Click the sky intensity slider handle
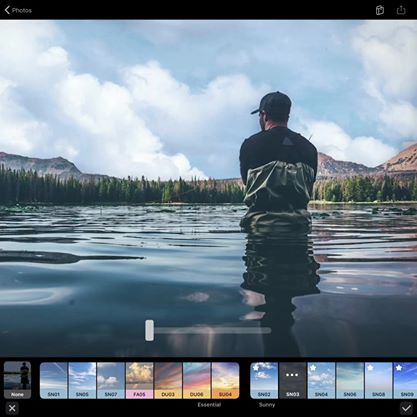This screenshot has height=417, width=417. (x=149, y=330)
